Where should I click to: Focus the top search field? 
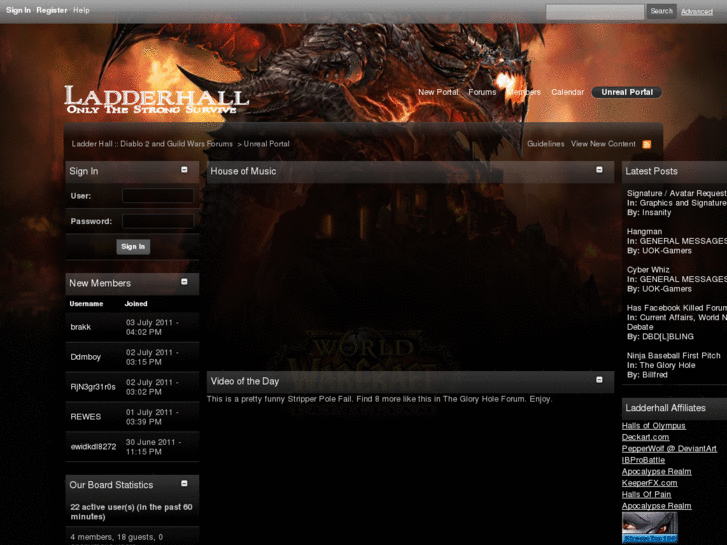tap(595, 12)
